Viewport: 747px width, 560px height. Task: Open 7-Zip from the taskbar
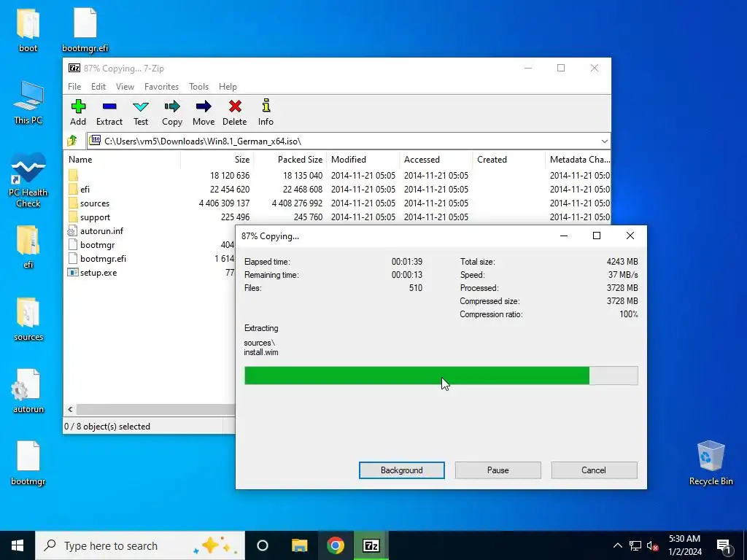click(x=371, y=545)
